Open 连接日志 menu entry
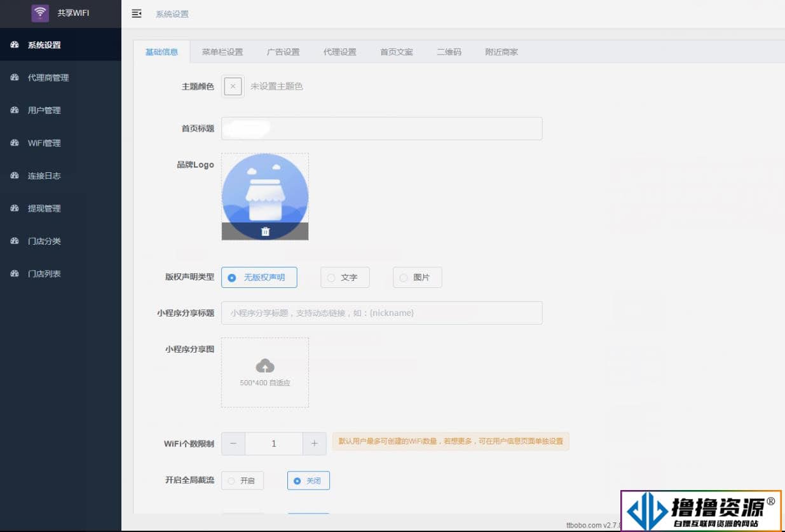Image resolution: width=785 pixels, height=532 pixels. 60,175
